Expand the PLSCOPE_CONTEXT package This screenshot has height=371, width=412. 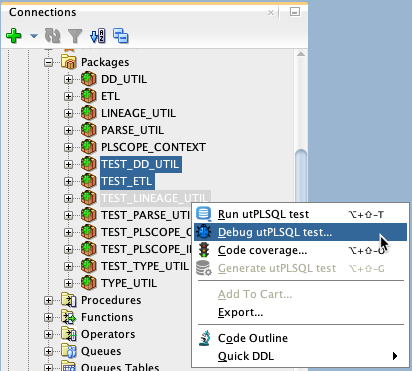point(68,147)
